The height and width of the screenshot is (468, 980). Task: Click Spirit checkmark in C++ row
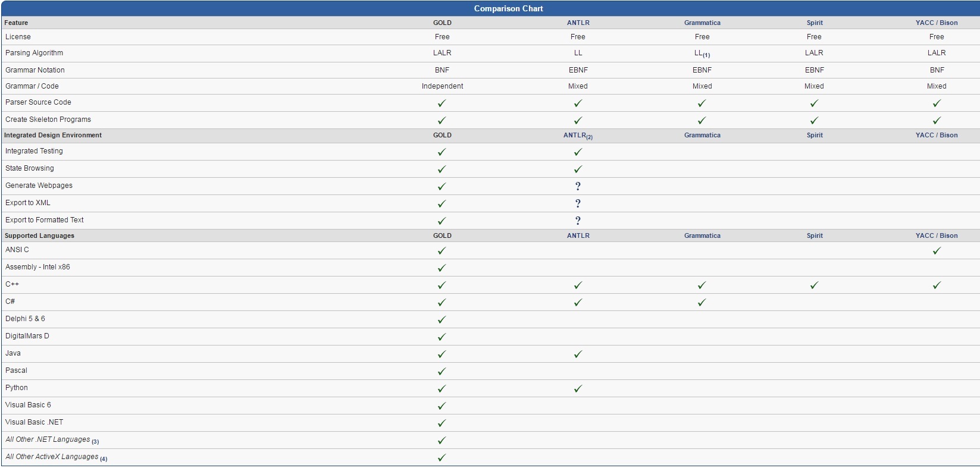pos(814,285)
